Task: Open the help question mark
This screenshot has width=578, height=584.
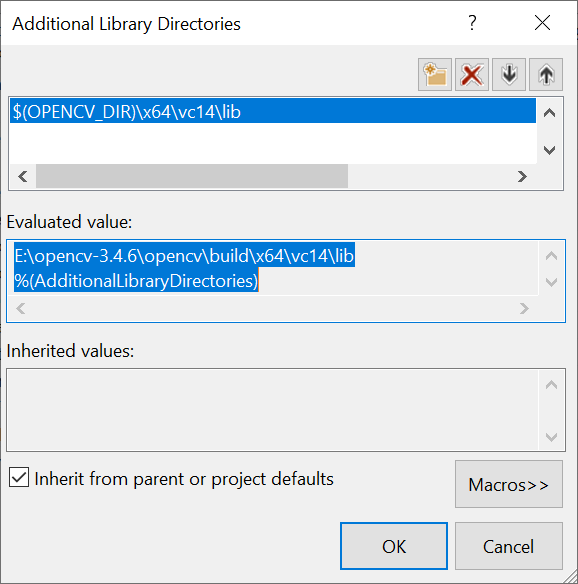Action: tap(472, 23)
